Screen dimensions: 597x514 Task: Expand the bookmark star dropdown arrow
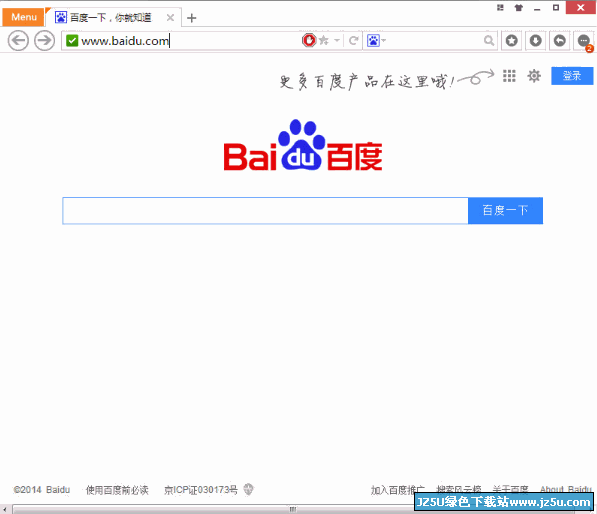pyautogui.click(x=337, y=40)
